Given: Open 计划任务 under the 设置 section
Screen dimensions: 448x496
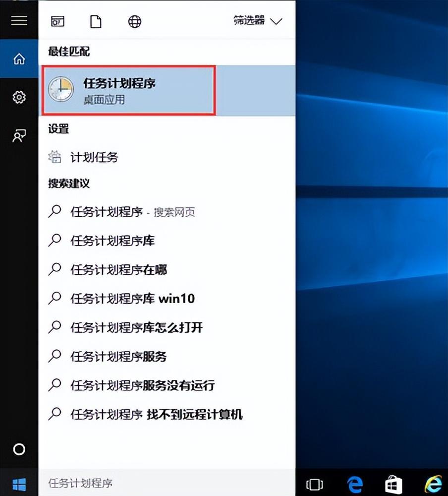Looking at the screenshot, I should click(94, 157).
